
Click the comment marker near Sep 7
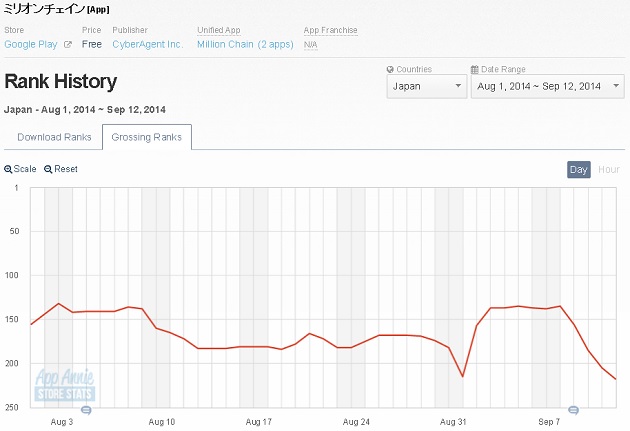click(x=573, y=410)
